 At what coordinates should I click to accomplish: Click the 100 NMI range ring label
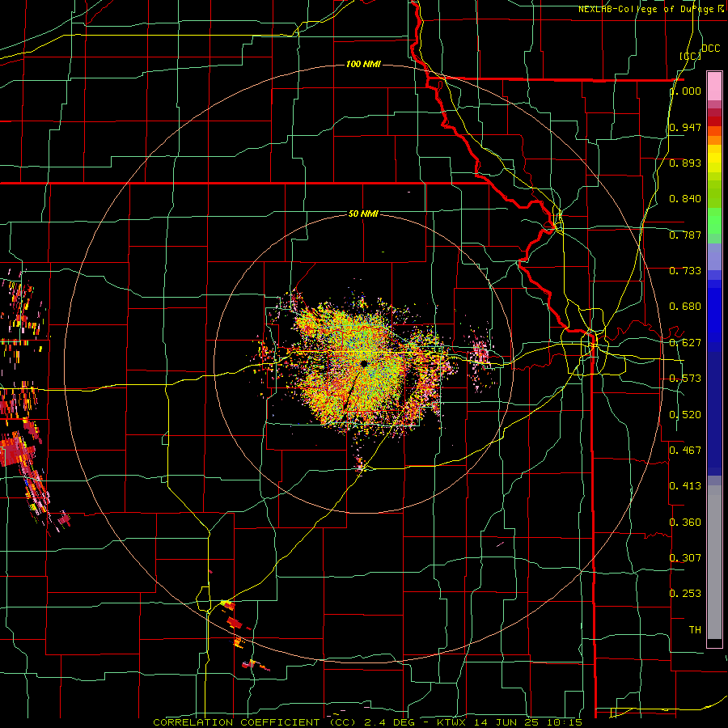coord(363,64)
